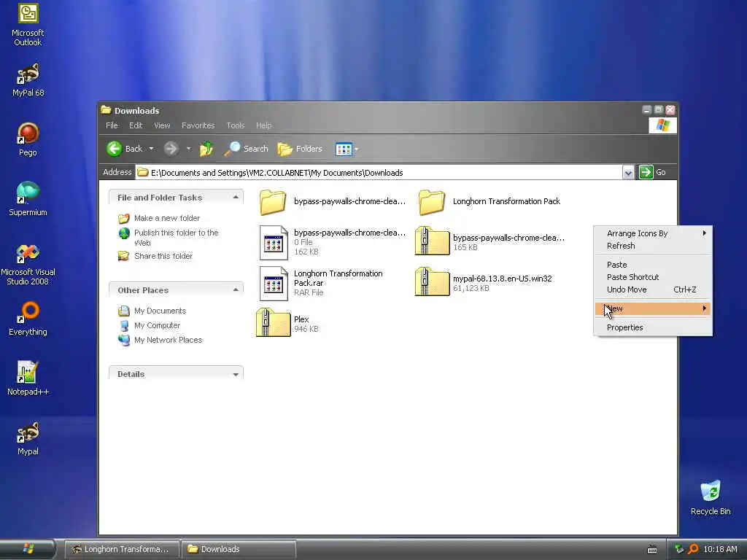Open Arrange Icons By submenu
Image resolution: width=747 pixels, height=560 pixels.
pyautogui.click(x=653, y=233)
